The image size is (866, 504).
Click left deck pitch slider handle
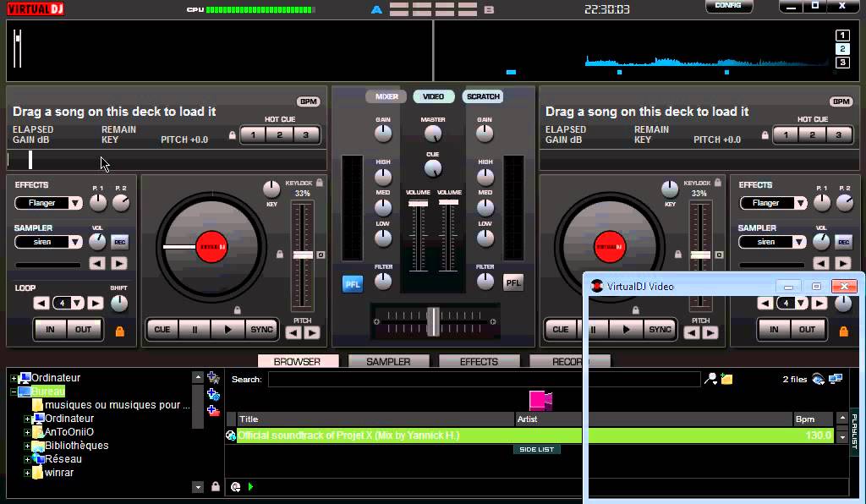(303, 255)
